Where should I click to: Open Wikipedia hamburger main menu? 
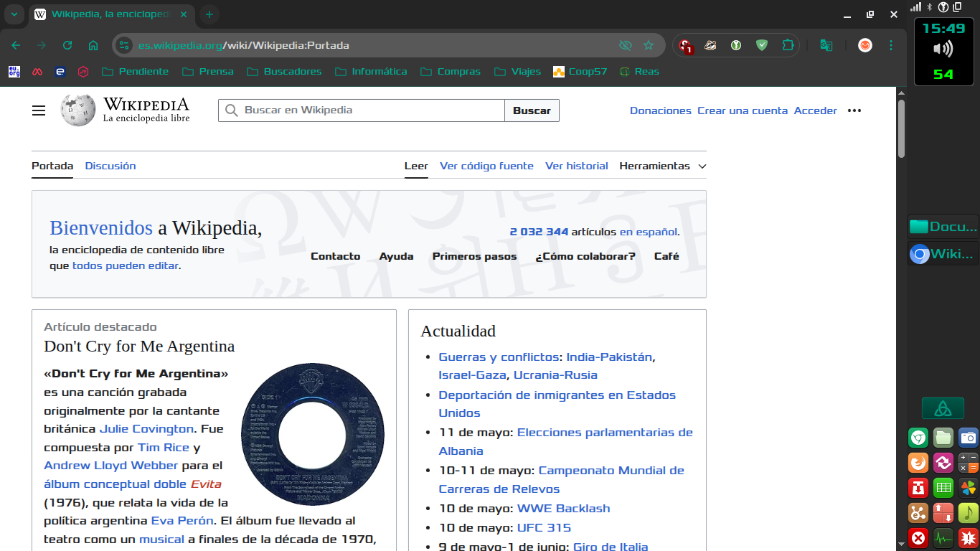pos(39,110)
